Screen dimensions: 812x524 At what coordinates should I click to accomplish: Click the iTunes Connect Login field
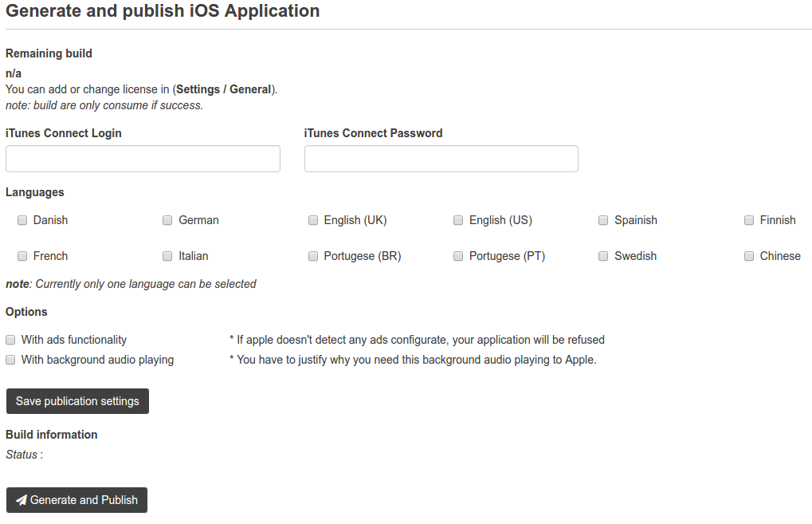pyautogui.click(x=143, y=159)
